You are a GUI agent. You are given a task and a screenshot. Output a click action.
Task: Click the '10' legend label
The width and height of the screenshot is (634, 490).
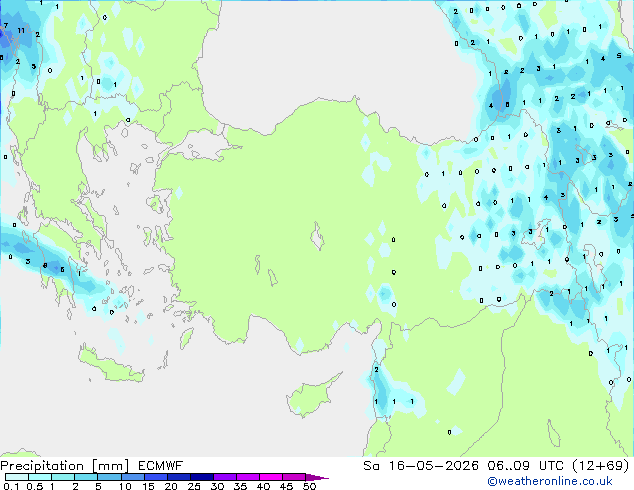click(x=125, y=486)
